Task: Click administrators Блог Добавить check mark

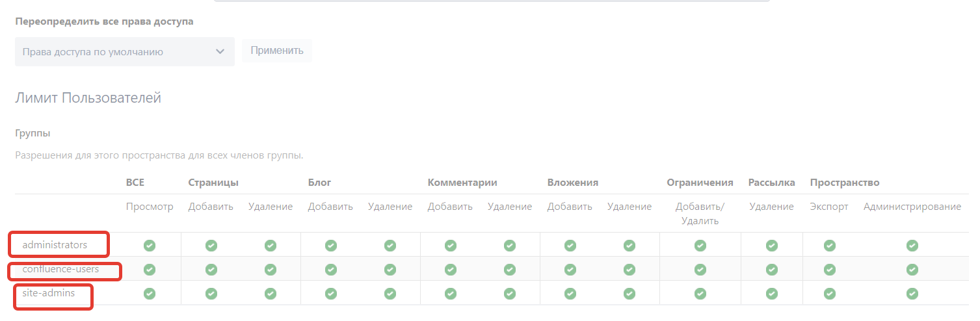Action: point(331,246)
